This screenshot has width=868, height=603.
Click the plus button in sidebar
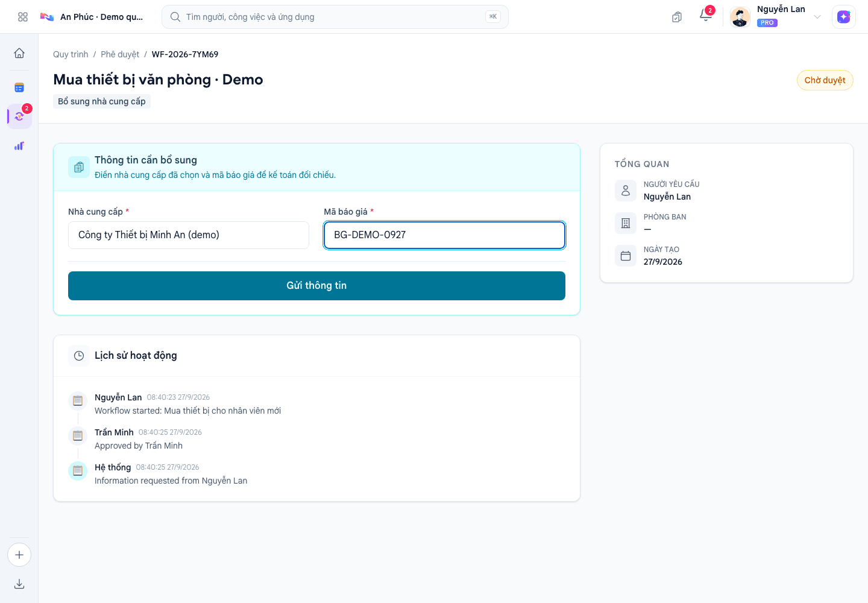(x=19, y=555)
